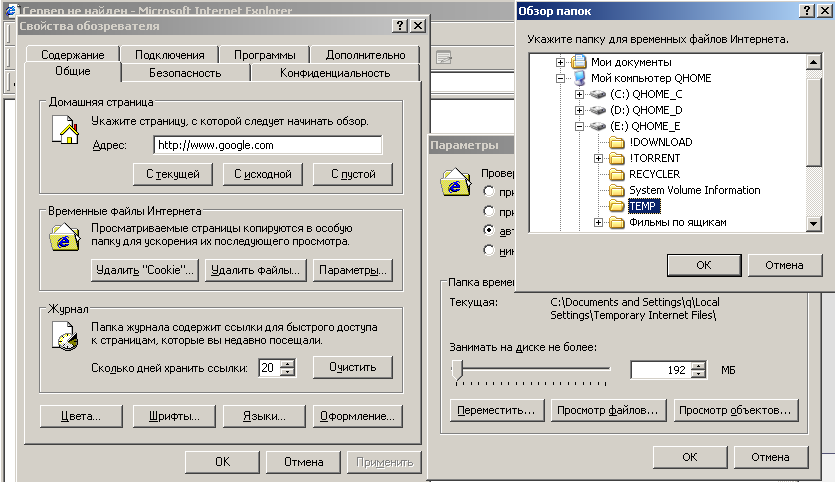
Task: Click the IE folder icon in Параметры dialog
Action: (x=455, y=182)
